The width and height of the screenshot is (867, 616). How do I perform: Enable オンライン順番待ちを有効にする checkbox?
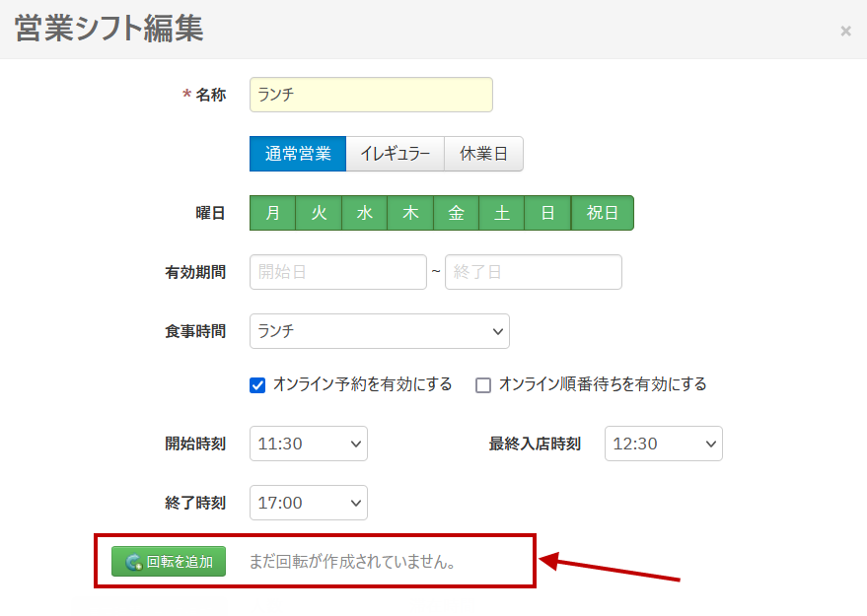coord(483,385)
